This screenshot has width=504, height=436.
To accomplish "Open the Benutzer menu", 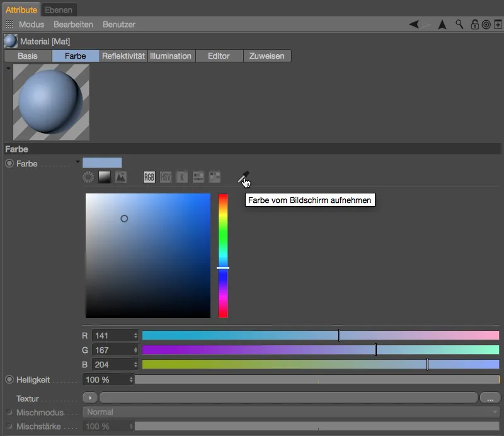I will pyautogui.click(x=119, y=25).
